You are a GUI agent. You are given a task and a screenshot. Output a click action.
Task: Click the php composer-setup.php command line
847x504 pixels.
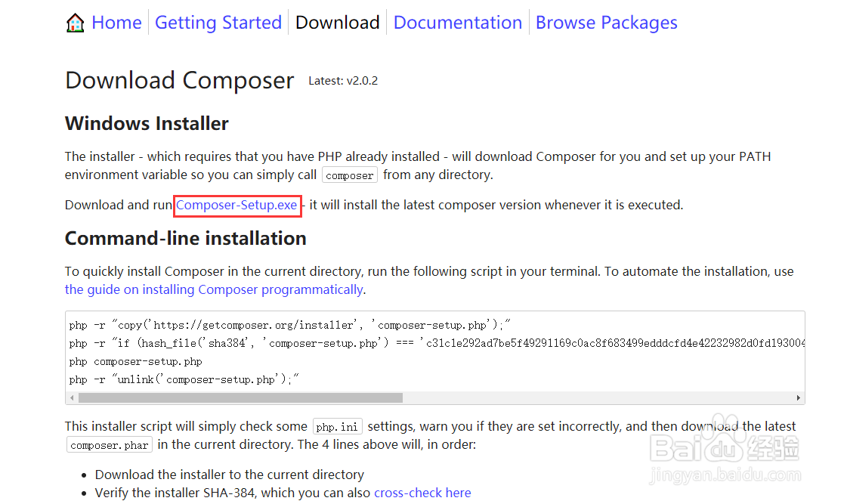click(135, 361)
